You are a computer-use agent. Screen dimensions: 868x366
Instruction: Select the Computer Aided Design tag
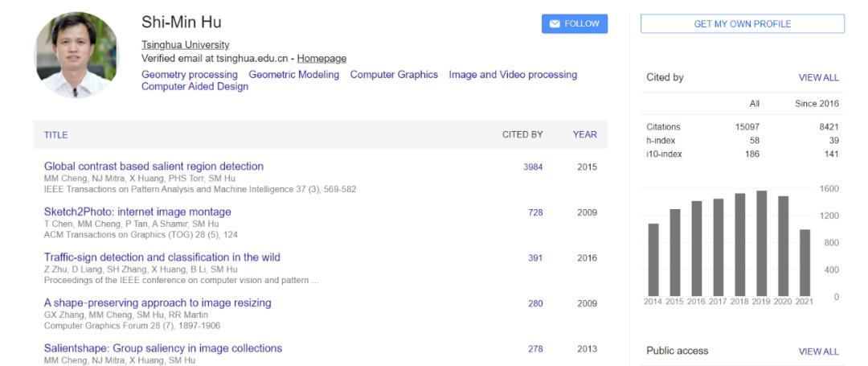(194, 87)
